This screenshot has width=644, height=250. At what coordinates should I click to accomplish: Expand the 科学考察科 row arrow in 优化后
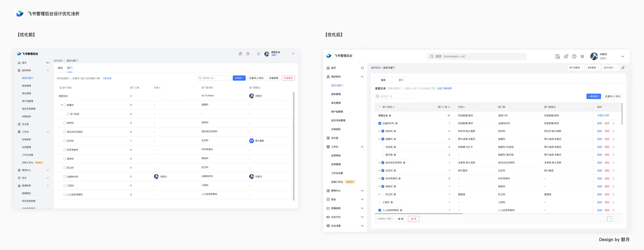pyautogui.click(x=379, y=178)
